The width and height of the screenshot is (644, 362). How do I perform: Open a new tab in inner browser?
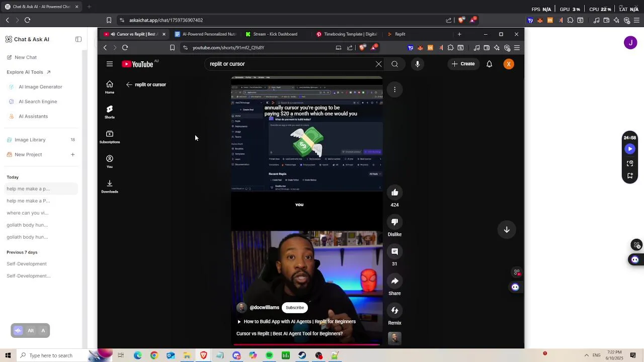[x=459, y=34]
